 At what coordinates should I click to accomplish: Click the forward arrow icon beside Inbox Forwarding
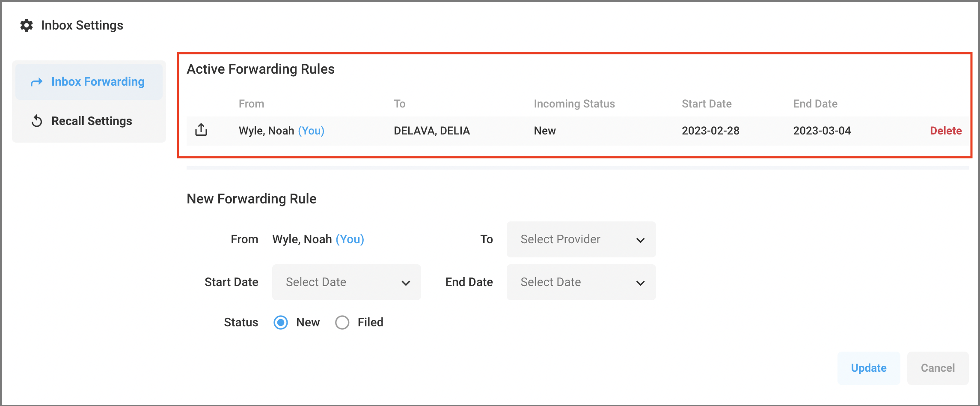click(x=37, y=82)
